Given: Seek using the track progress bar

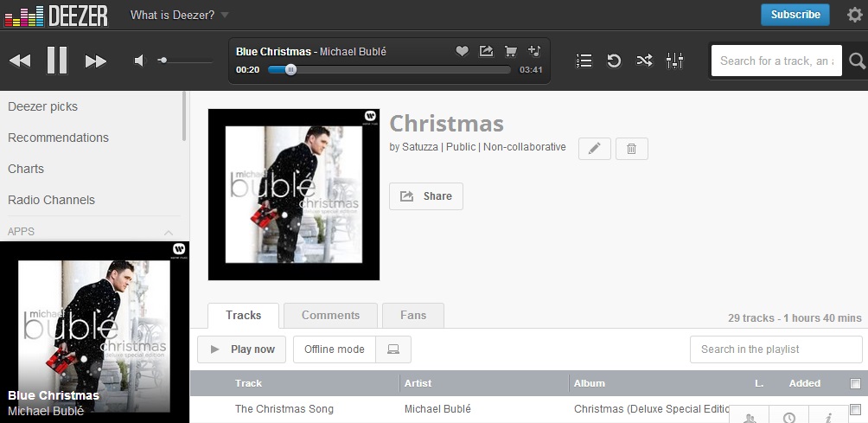Looking at the screenshot, I should 389,70.
